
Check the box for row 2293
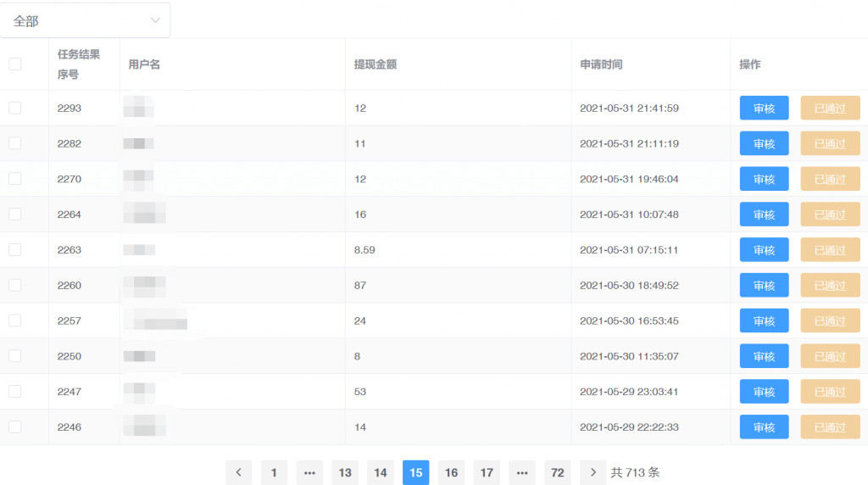(15, 109)
